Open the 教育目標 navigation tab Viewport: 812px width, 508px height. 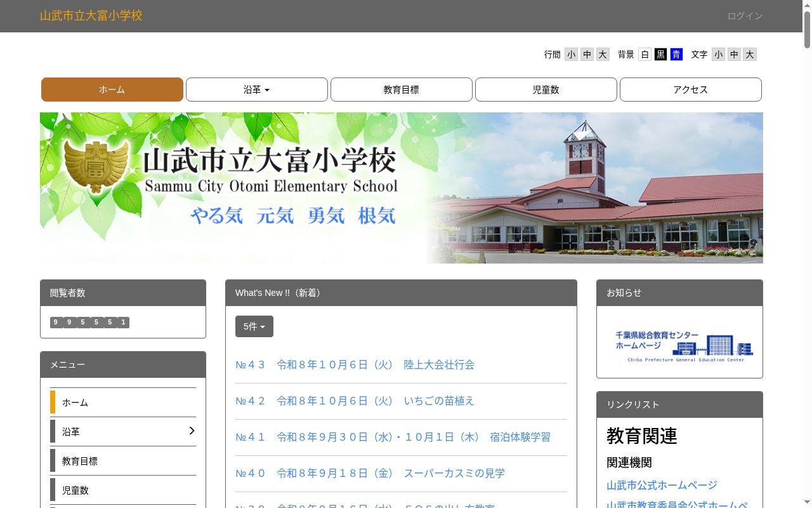pos(402,90)
